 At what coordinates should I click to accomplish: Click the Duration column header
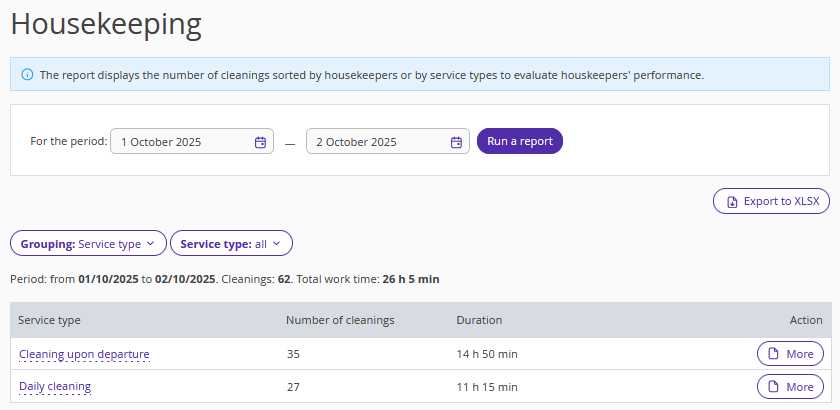[x=479, y=320]
